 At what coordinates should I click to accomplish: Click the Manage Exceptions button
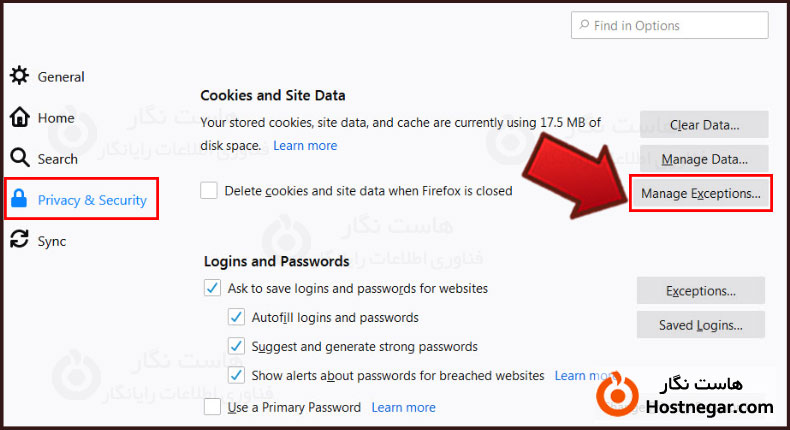[700, 193]
